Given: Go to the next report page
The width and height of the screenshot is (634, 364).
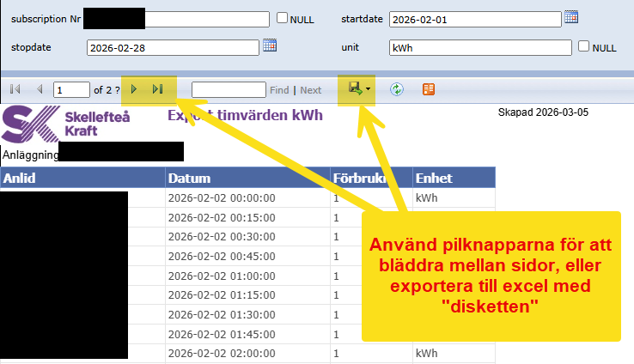Looking at the screenshot, I should (134, 89).
